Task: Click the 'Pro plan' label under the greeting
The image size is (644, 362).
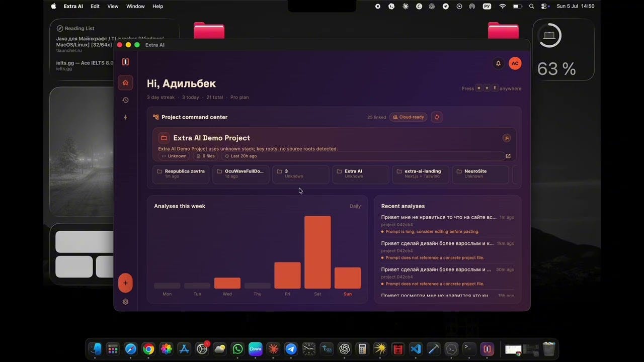Action: [x=239, y=98]
